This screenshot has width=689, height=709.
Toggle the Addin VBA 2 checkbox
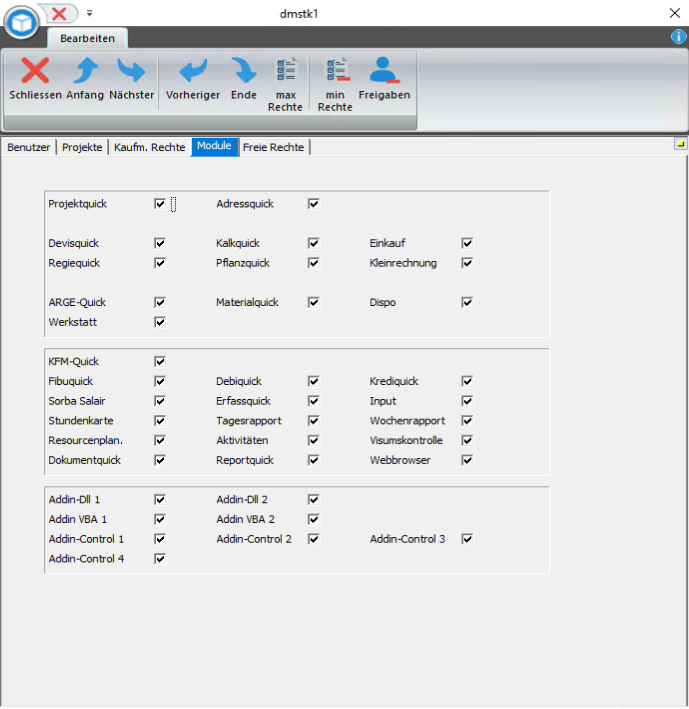[x=313, y=519]
